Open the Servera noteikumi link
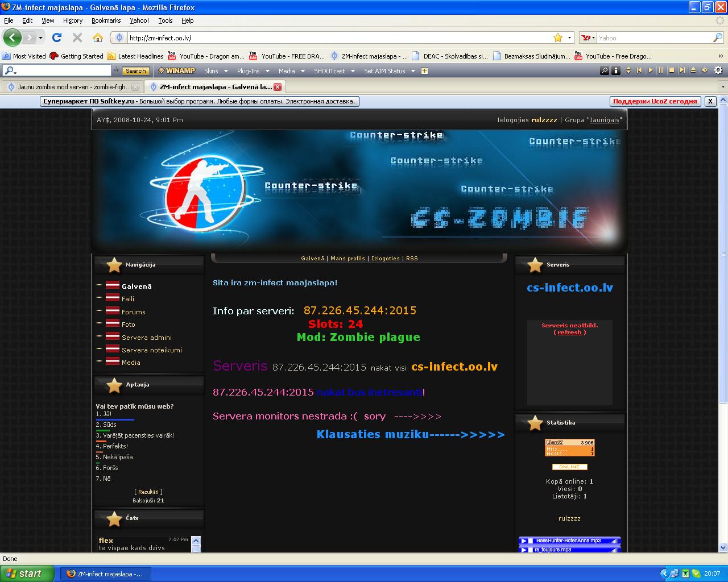The width and height of the screenshot is (728, 582). (x=152, y=350)
